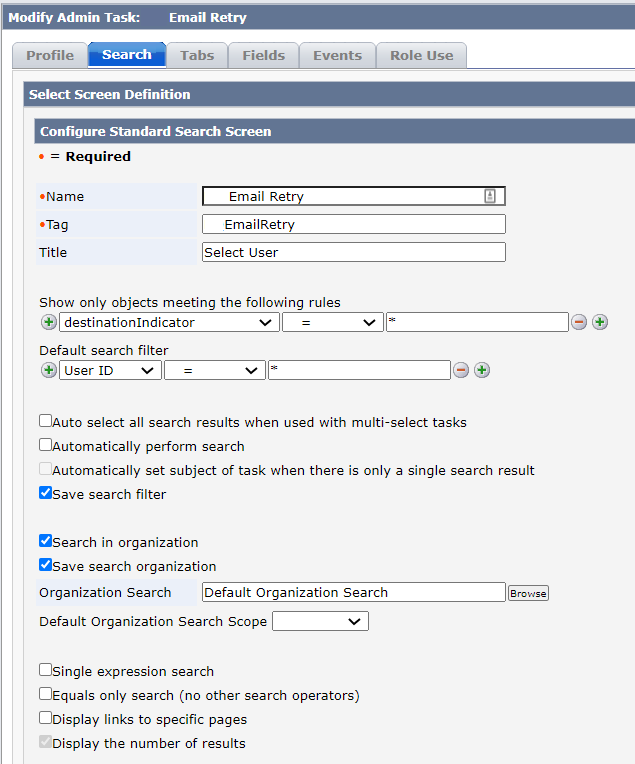The height and width of the screenshot is (764, 635).
Task: Add a rule after the destinationIndicator row
Action: point(600,322)
